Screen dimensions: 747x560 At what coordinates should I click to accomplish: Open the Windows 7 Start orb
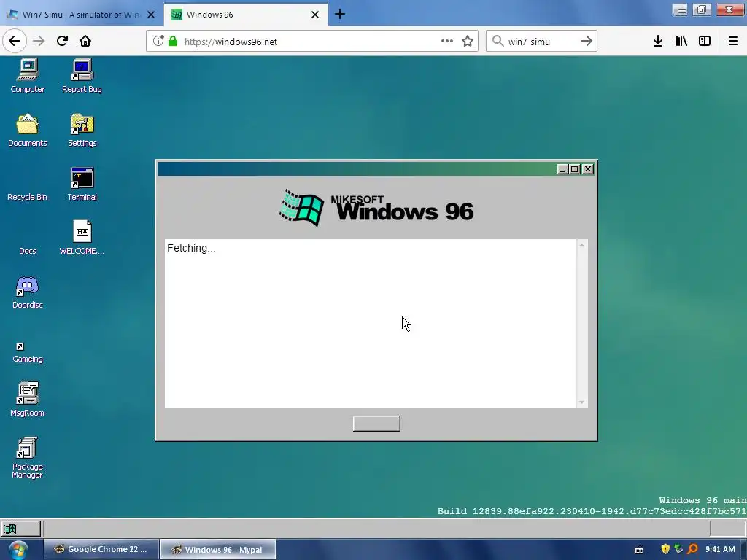point(18,550)
